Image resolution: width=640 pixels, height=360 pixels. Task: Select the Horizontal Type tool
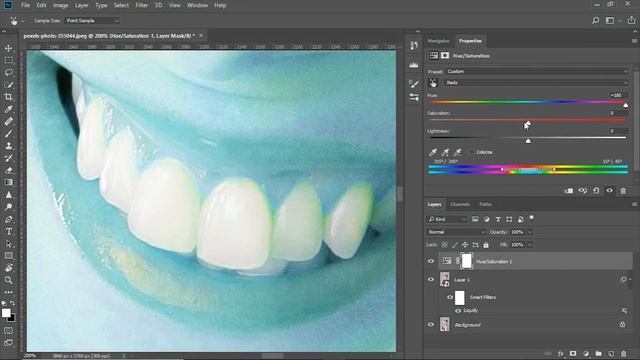pyautogui.click(x=9, y=231)
